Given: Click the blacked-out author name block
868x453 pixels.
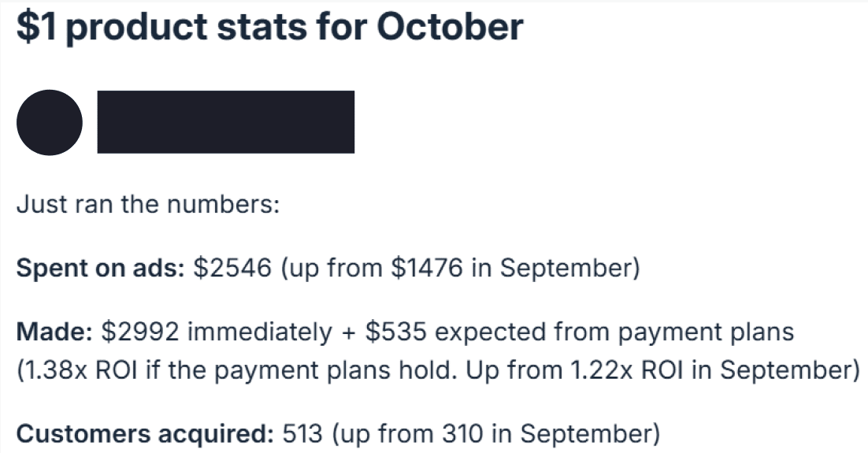Looking at the screenshot, I should click(226, 122).
